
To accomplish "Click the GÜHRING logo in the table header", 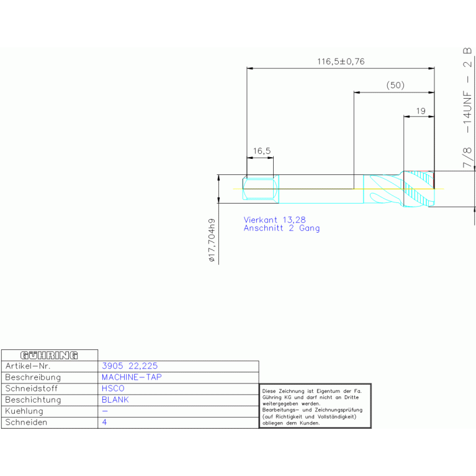I will coord(50,356).
